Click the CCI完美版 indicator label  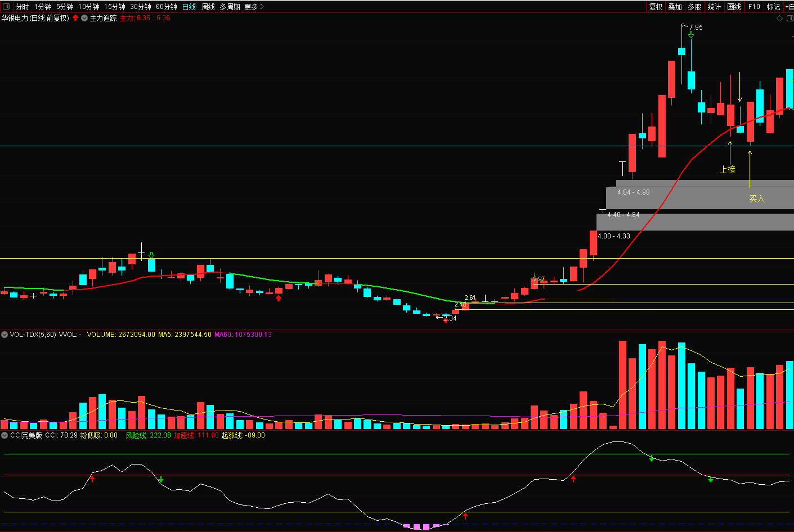26,435
